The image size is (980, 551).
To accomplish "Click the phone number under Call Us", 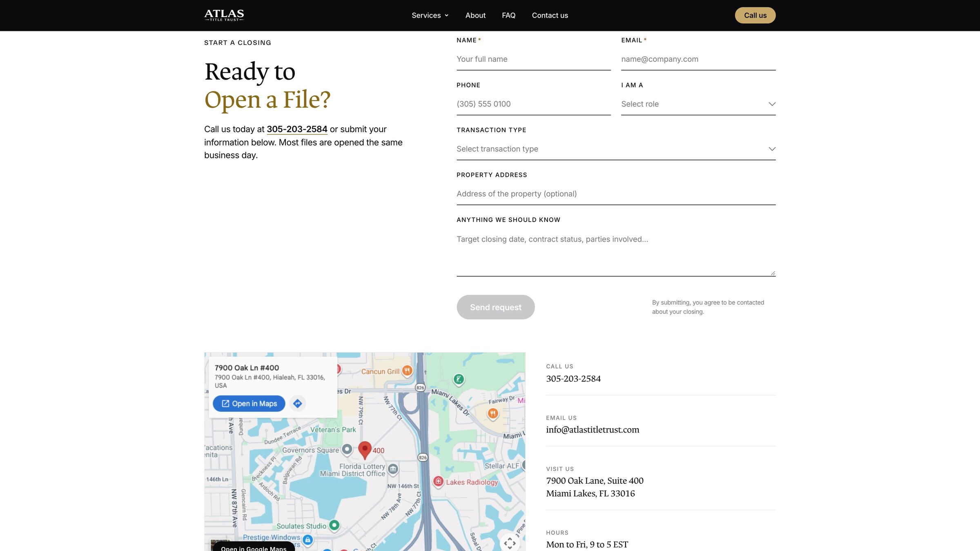I will click(573, 379).
